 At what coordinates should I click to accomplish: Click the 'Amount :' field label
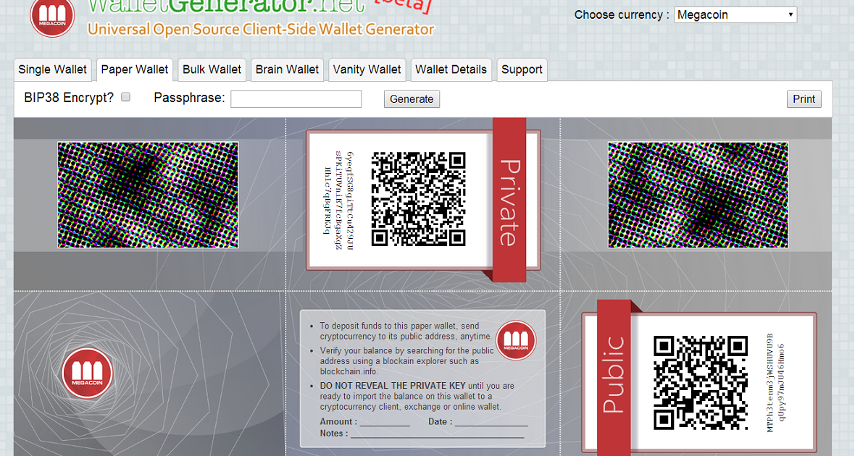coord(338,422)
